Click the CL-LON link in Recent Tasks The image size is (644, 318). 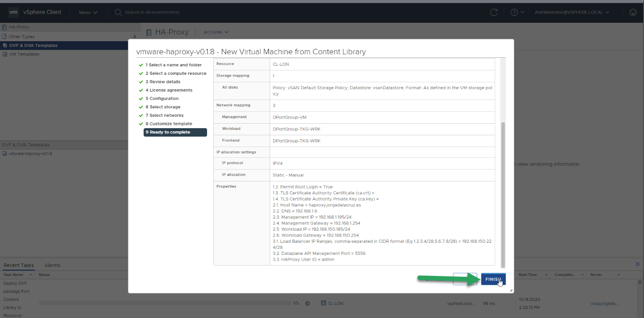(x=336, y=303)
